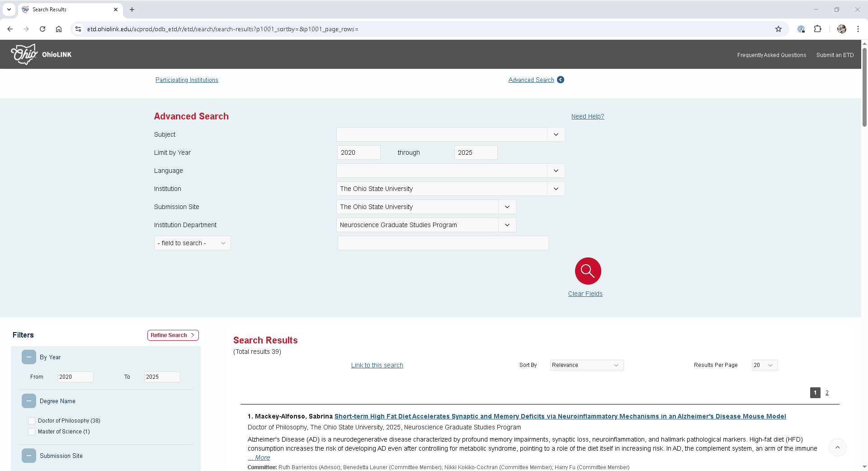Viewport: 868px width, 471px height.
Task: Open the Results Per Page dropdown
Action: pyautogui.click(x=764, y=365)
